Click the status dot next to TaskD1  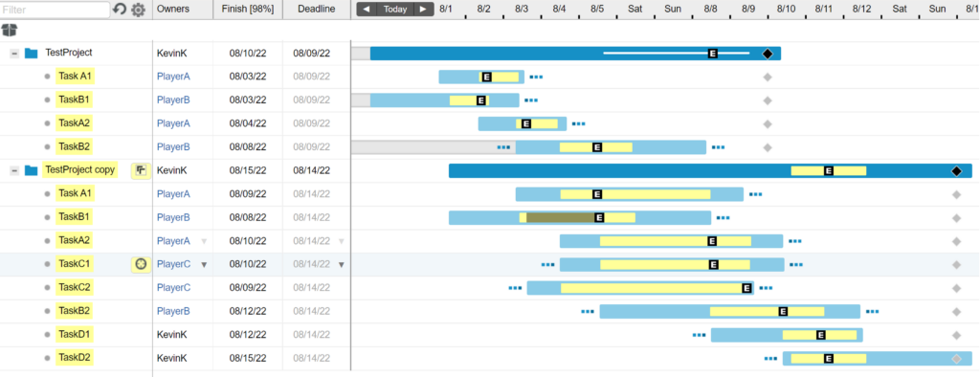tap(47, 335)
